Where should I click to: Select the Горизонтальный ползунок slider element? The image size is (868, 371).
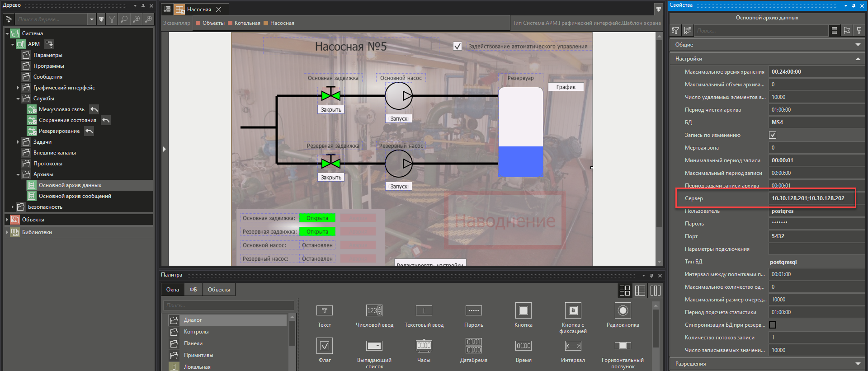click(623, 346)
